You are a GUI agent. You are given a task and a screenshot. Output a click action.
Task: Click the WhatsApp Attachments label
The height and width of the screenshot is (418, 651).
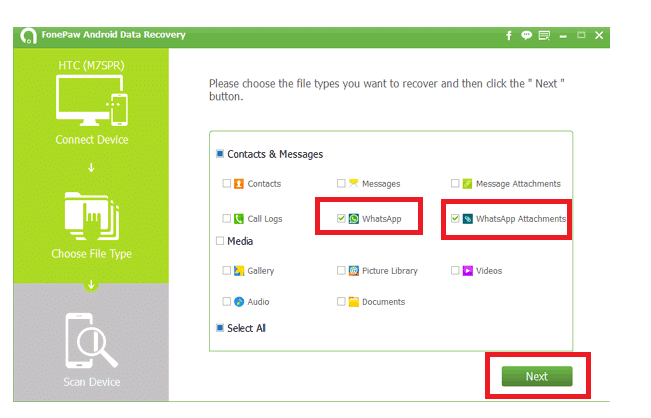(521, 219)
